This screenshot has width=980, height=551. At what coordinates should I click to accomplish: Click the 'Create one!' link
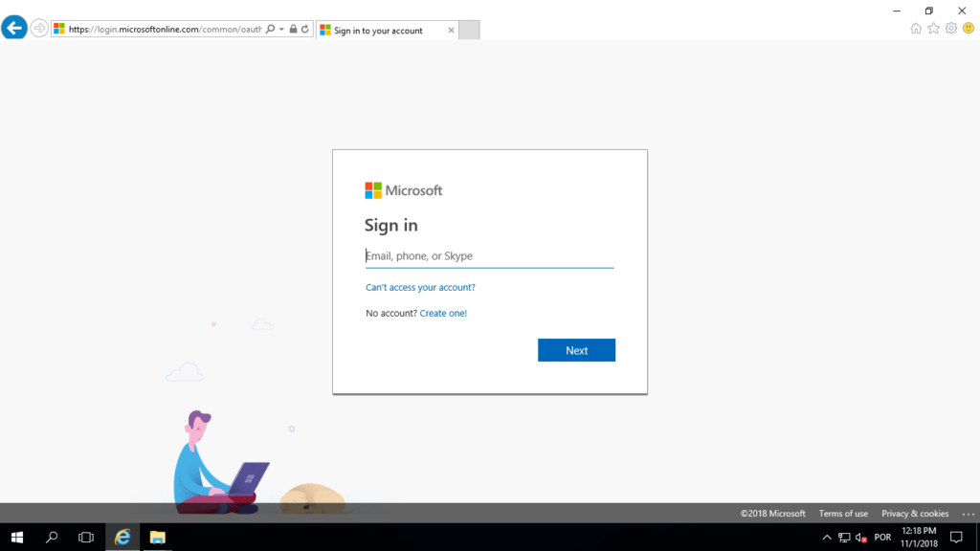tap(443, 313)
